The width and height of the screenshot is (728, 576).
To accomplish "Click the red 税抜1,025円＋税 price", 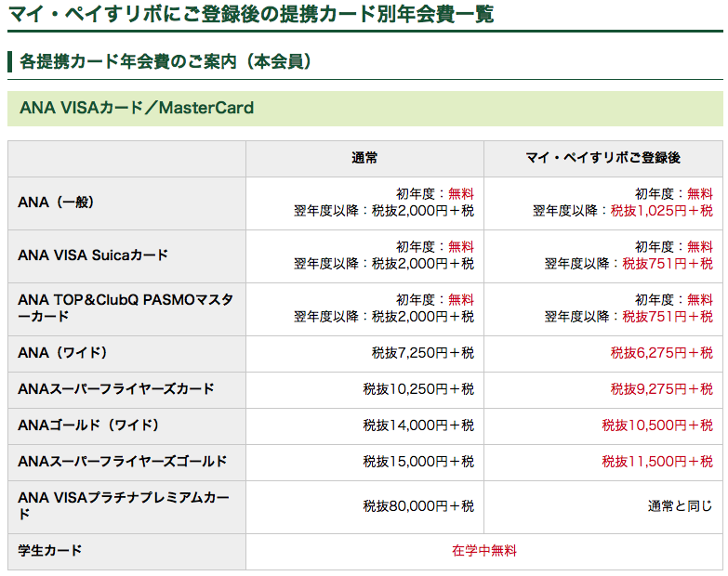I will click(662, 211).
